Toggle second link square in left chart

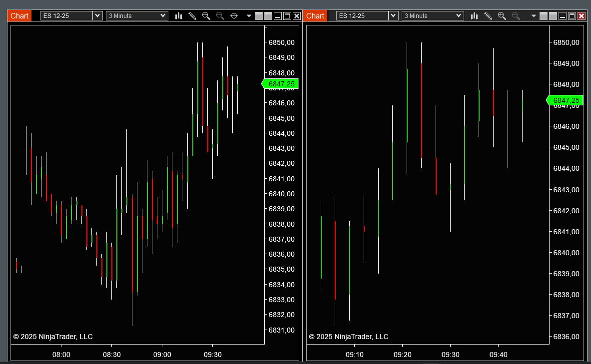(x=268, y=16)
